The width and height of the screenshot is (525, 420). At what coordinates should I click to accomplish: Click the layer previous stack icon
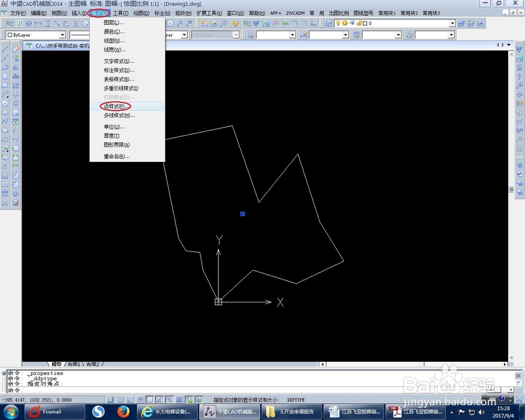471,24
